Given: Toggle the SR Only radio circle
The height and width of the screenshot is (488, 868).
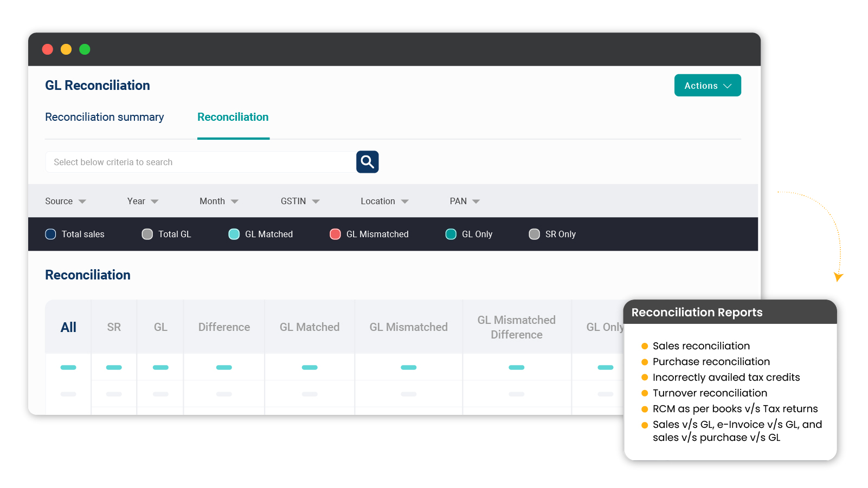Looking at the screenshot, I should point(535,234).
